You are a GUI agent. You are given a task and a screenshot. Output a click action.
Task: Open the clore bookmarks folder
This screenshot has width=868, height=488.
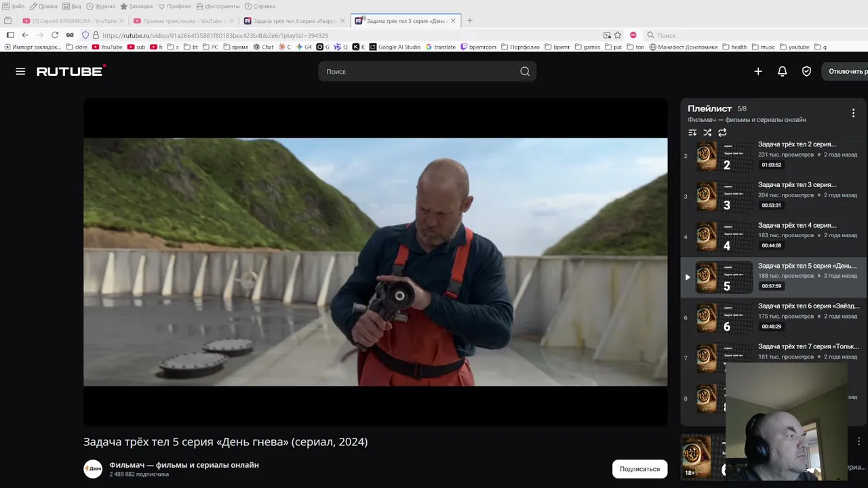coord(77,47)
